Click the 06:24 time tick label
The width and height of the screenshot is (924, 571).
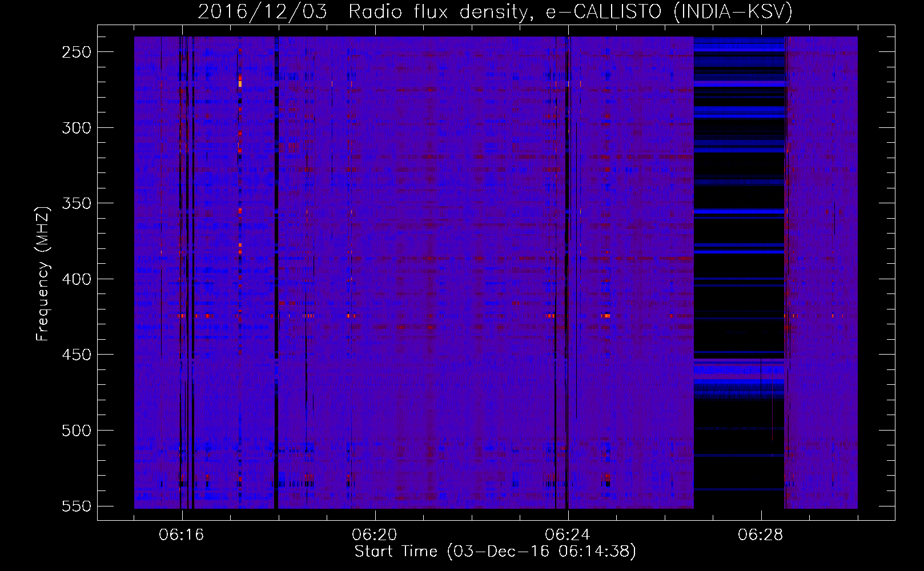568,535
